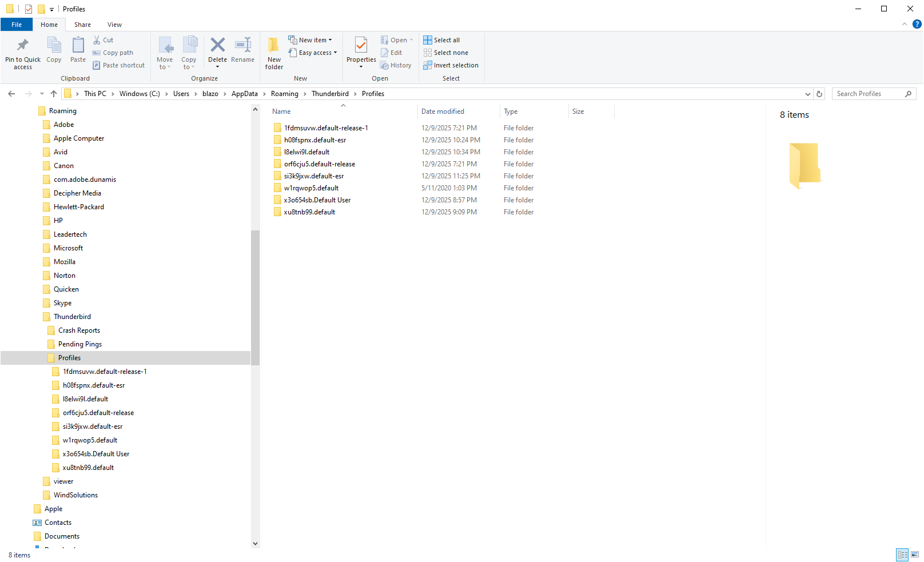This screenshot has width=924, height=562.
Task: Open file History
Action: point(396,65)
